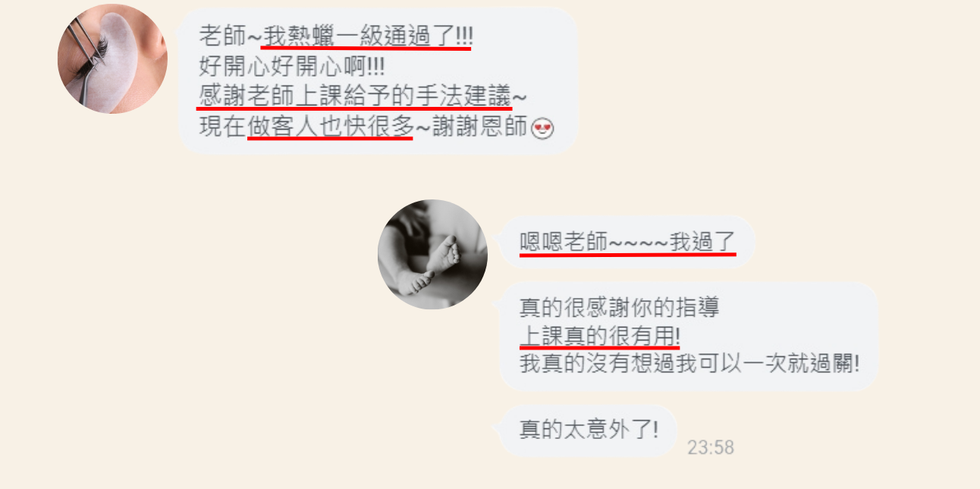The width and height of the screenshot is (980, 489).
Task: Click the words 感謝老師 in first bubble
Action: [x=245, y=97]
